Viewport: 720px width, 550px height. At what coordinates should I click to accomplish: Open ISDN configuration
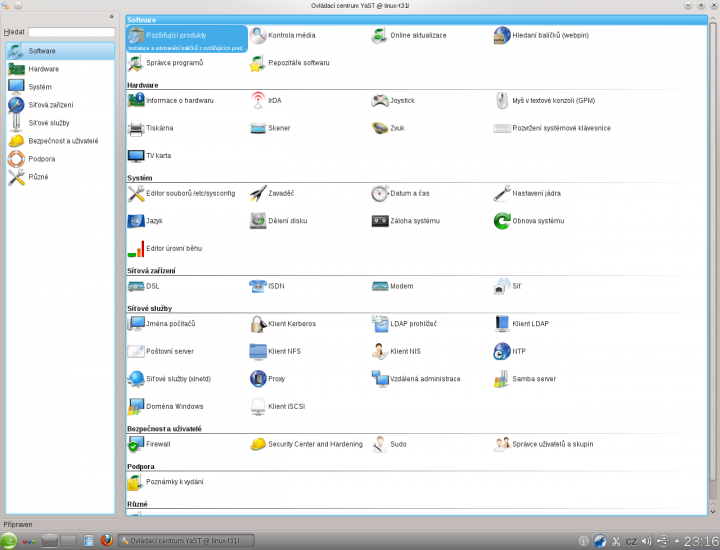[267, 286]
